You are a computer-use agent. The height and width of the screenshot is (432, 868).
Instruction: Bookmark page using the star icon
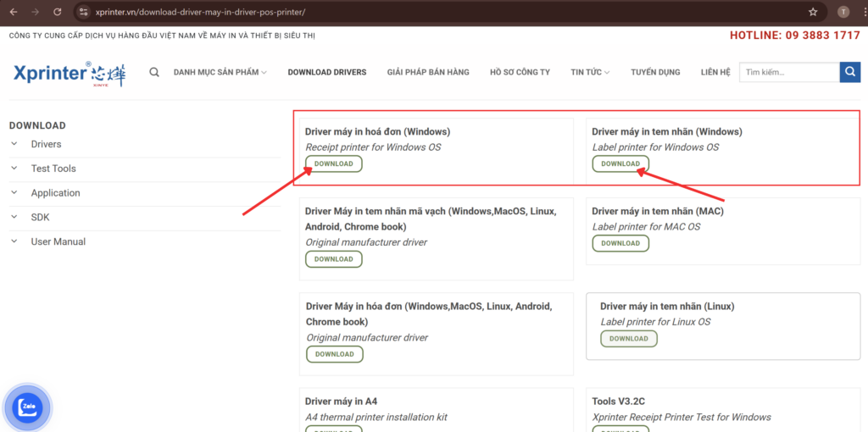tap(813, 12)
